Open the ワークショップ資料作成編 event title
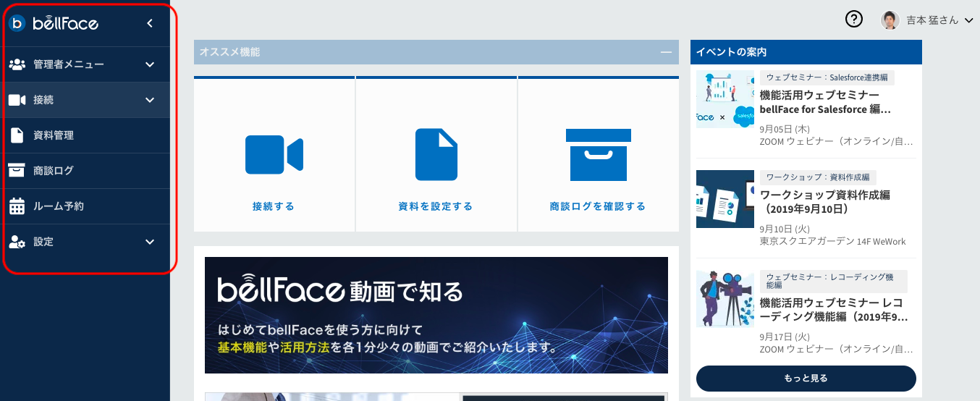 (825, 202)
